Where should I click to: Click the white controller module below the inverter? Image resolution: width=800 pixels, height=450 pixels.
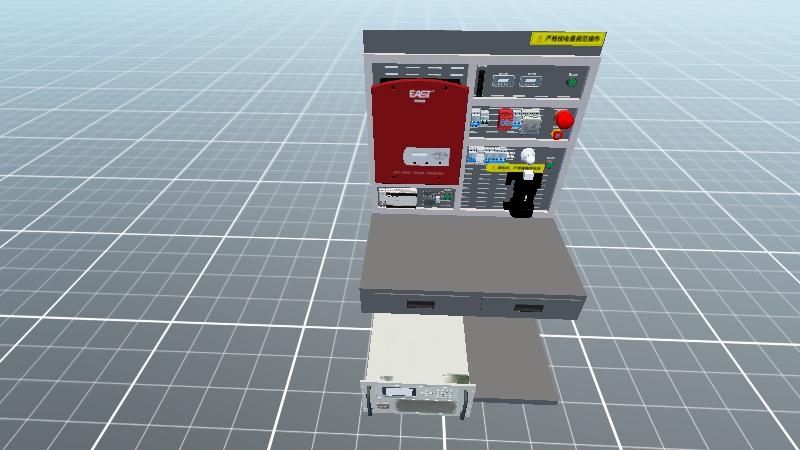click(x=397, y=197)
